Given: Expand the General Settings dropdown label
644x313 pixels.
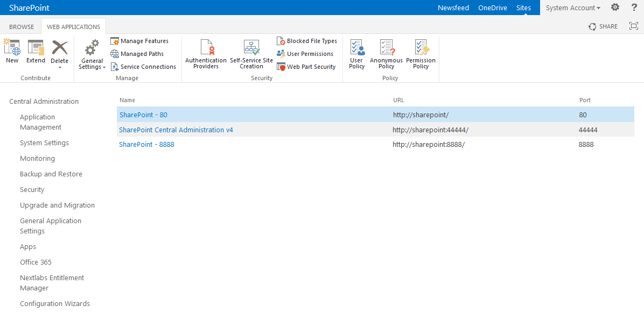Looking at the screenshot, I should pyautogui.click(x=92, y=64).
